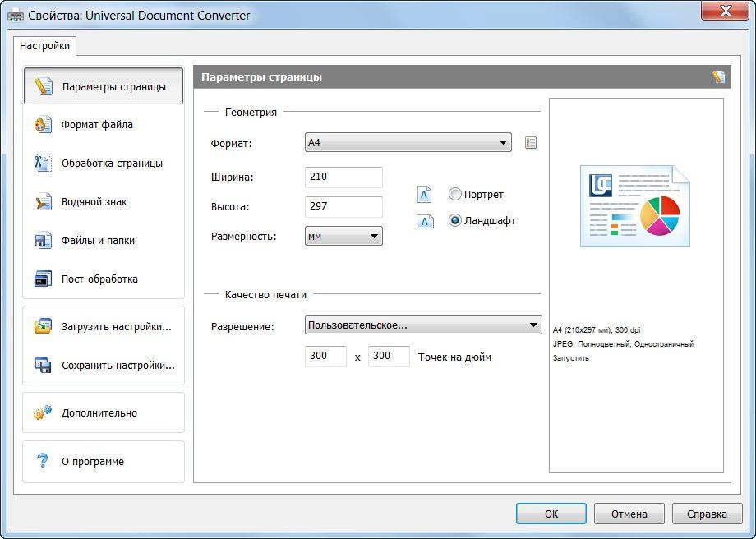The width and height of the screenshot is (756, 539).
Task: Click the Высота field showing 297
Action: 343,206
